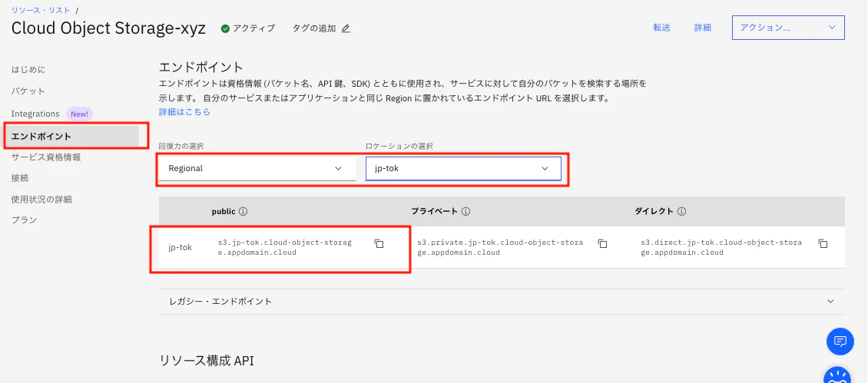Click the Cloud Object Storage-xyz title
This screenshot has height=383, width=868.
[108, 28]
